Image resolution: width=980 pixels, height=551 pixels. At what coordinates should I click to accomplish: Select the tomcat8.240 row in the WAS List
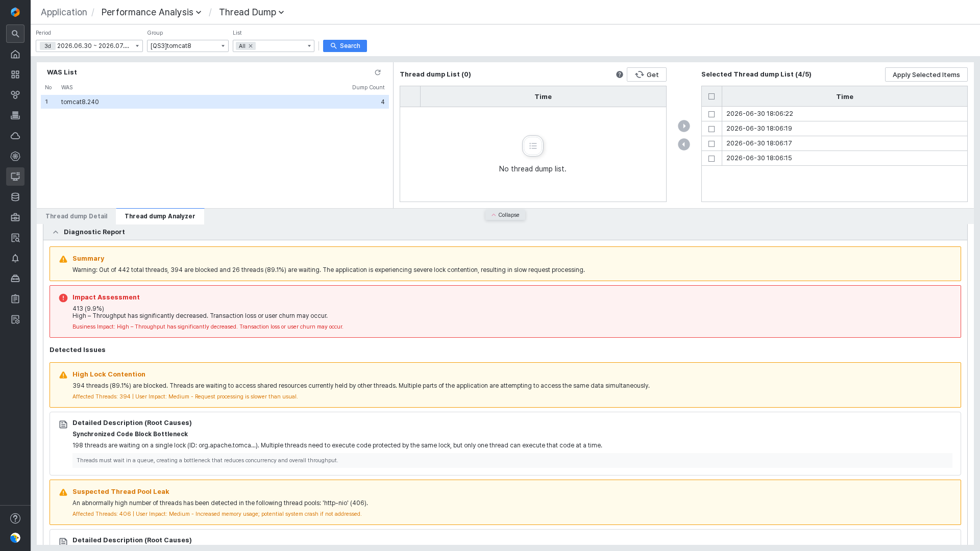[215, 102]
